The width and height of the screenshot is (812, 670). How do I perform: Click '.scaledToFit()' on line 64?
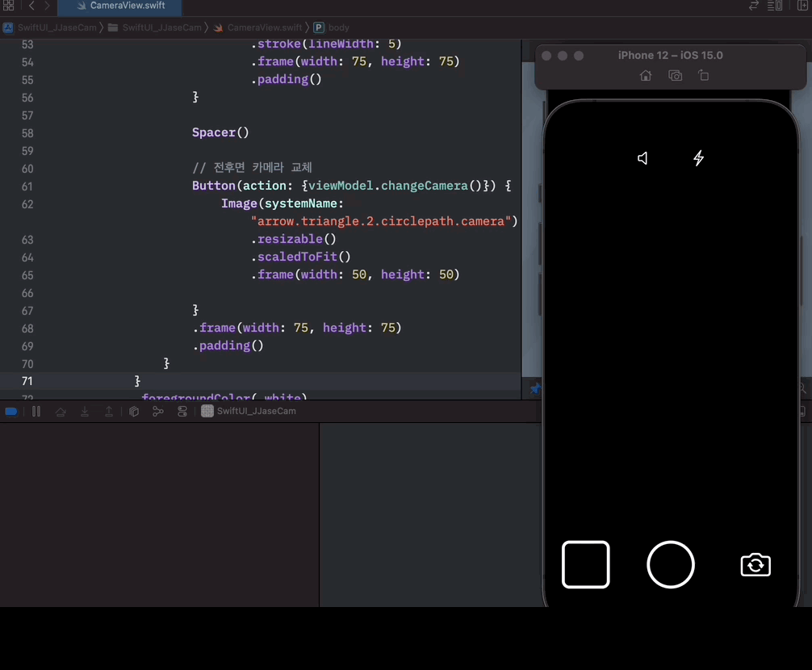tap(301, 257)
